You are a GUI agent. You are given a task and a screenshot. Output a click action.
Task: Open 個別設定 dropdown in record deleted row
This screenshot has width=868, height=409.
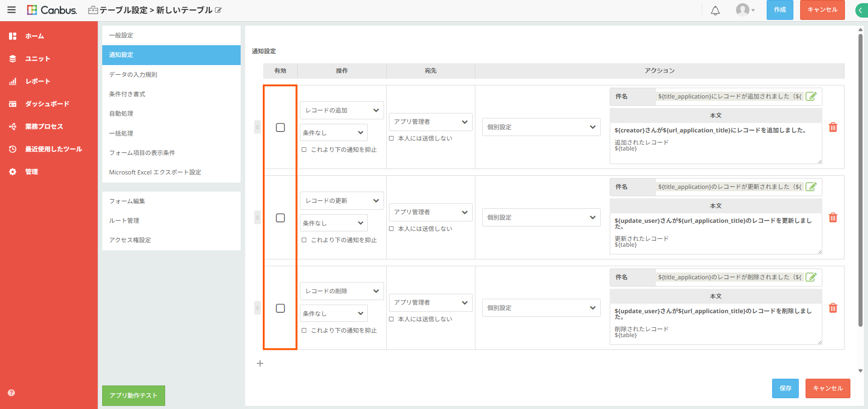coord(541,308)
